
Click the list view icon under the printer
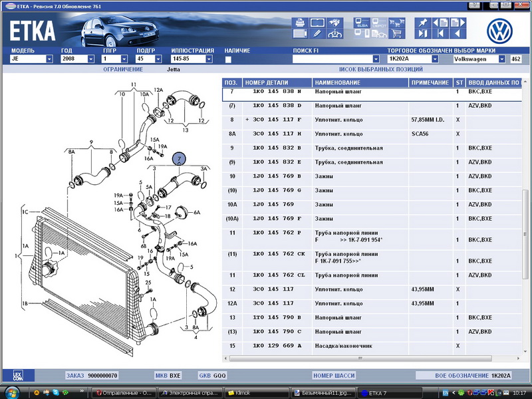[300, 34]
